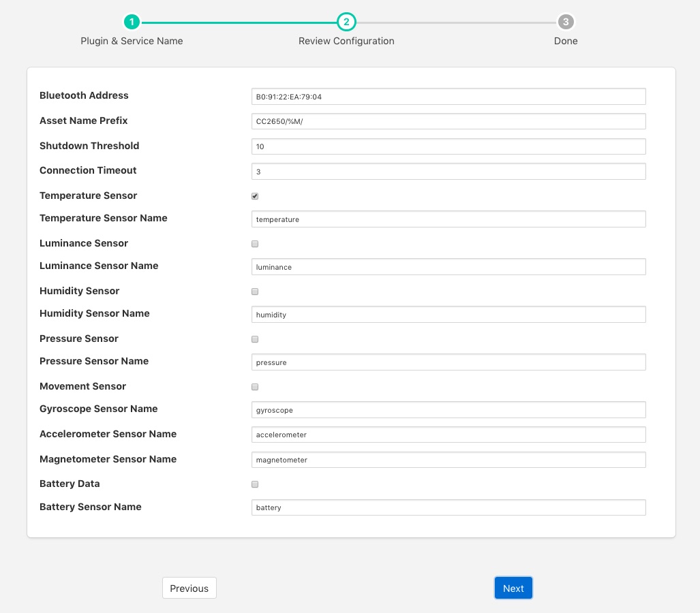Click step 2 Review Configuration circle
Screen dimensions: 700x613
(346, 22)
